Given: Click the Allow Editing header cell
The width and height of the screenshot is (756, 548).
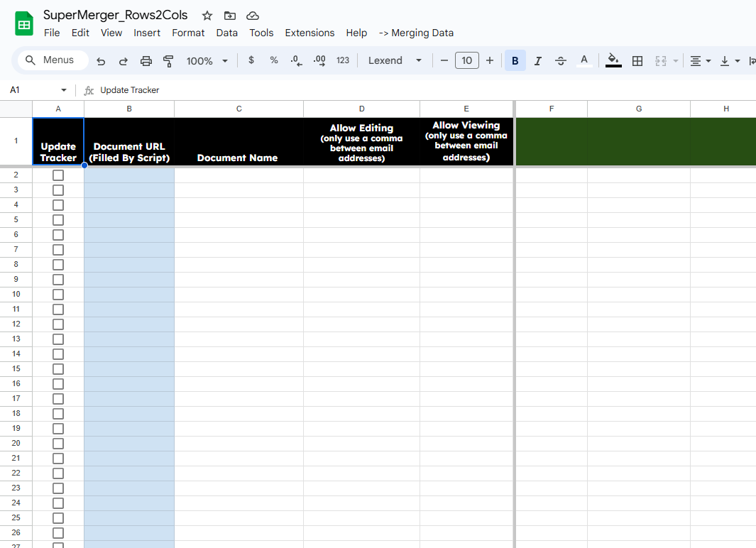Looking at the screenshot, I should point(361,141).
